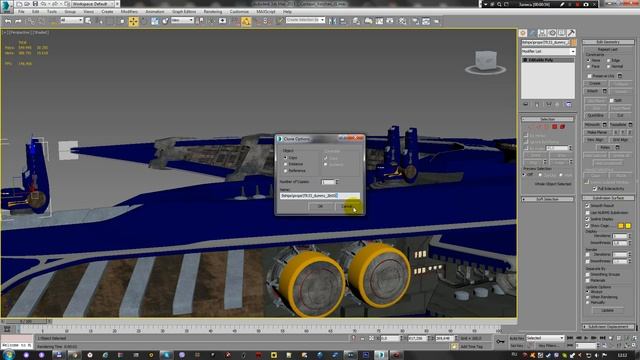Select Reference radio in Clone Options
Screen dimensions: 640x360
(x=286, y=171)
